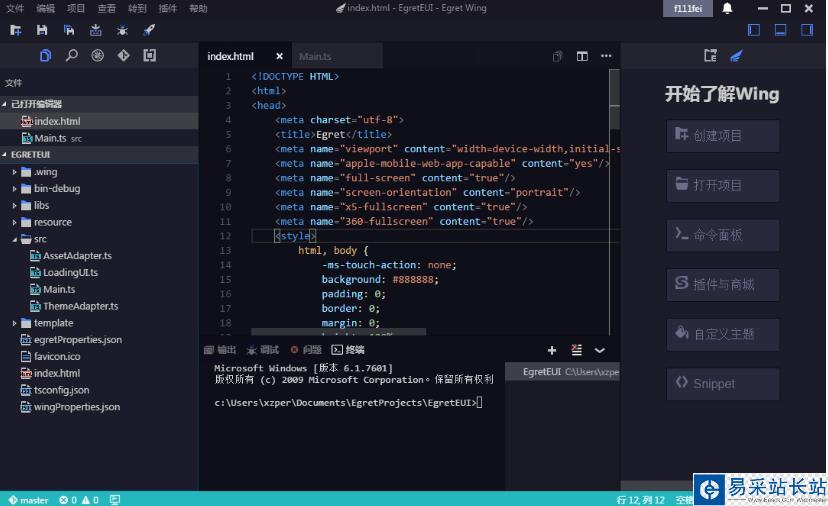Switch to the 问题 panel tab
The width and height of the screenshot is (828, 506).
coord(306,350)
